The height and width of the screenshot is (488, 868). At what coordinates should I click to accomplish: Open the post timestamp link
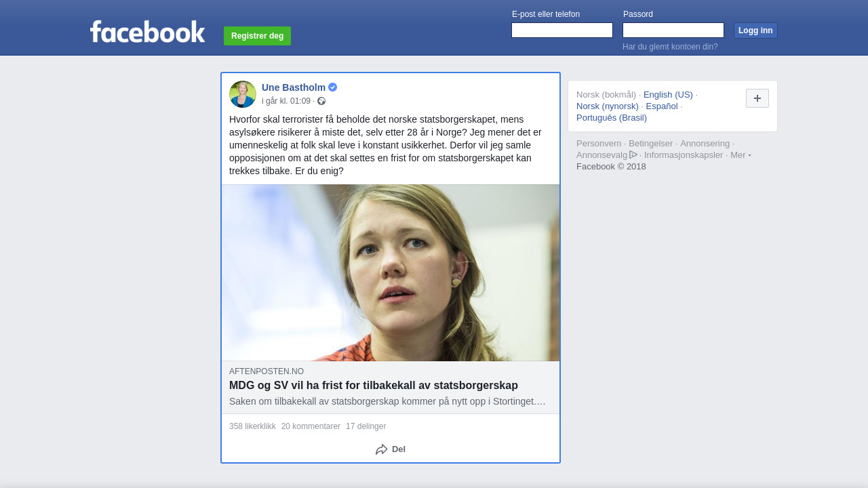[x=286, y=101]
